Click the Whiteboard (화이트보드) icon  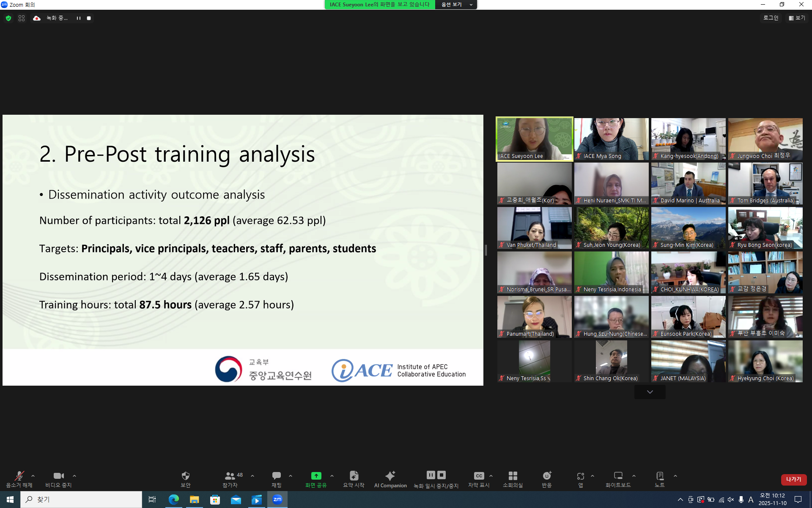pyautogui.click(x=618, y=476)
